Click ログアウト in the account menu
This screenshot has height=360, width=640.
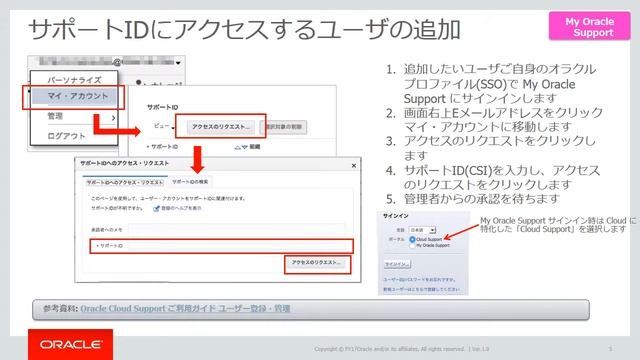pyautogui.click(x=67, y=136)
